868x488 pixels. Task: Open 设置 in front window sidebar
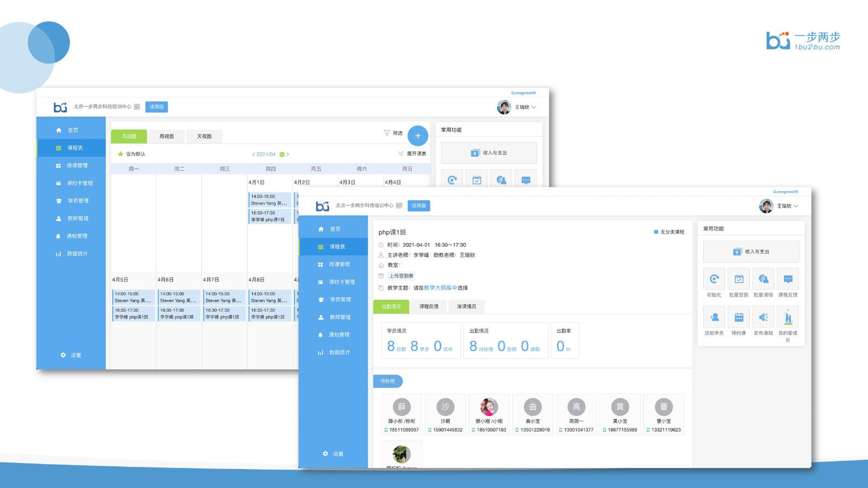pyautogui.click(x=333, y=453)
